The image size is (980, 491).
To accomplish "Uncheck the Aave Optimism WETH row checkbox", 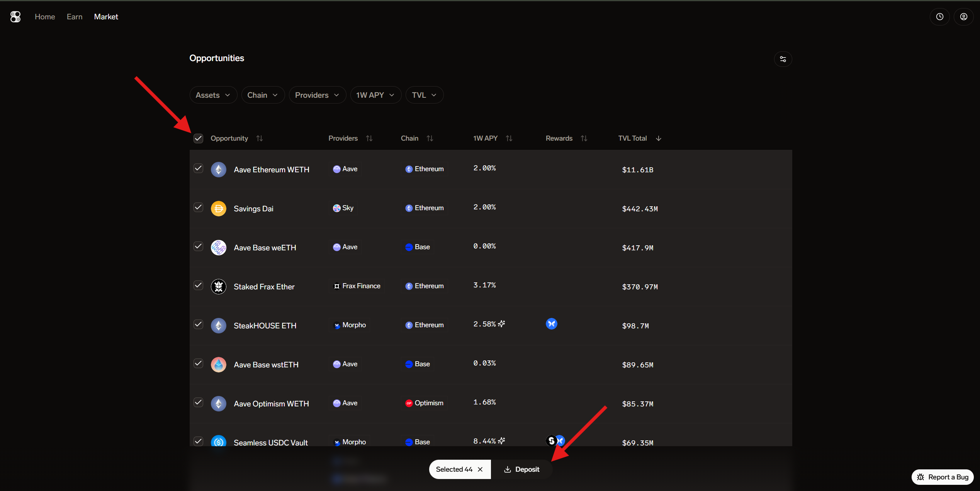I will [198, 403].
